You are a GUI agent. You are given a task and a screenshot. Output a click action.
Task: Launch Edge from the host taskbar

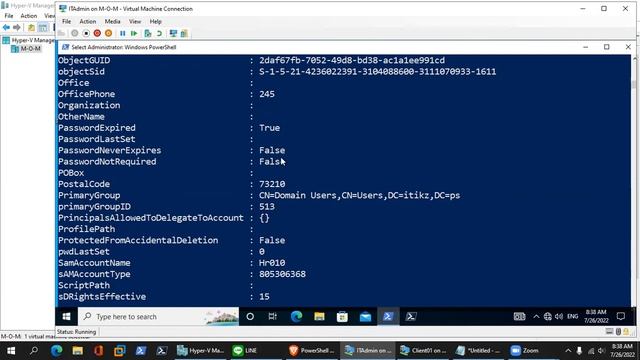pyautogui.click(x=56, y=351)
